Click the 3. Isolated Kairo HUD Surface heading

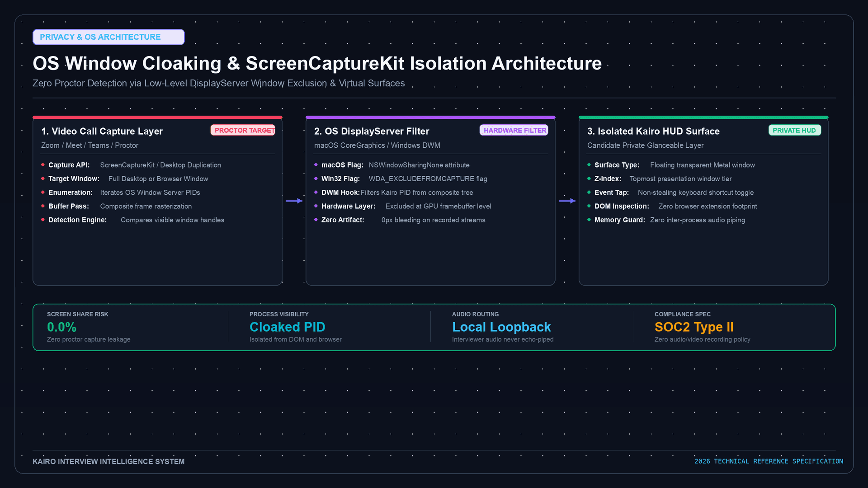[653, 131]
